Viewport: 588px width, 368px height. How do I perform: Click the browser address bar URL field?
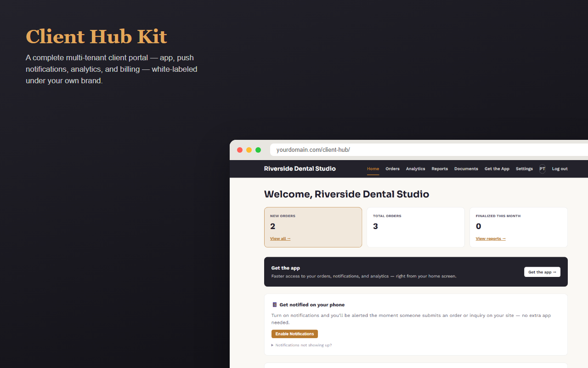coord(429,150)
